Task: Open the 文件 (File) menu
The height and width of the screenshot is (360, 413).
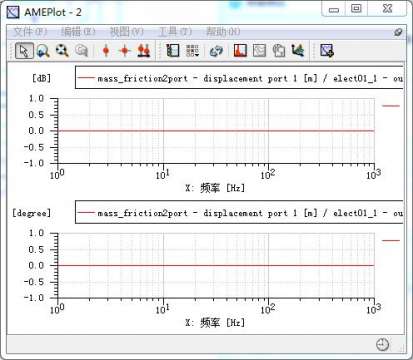Action: point(30,32)
